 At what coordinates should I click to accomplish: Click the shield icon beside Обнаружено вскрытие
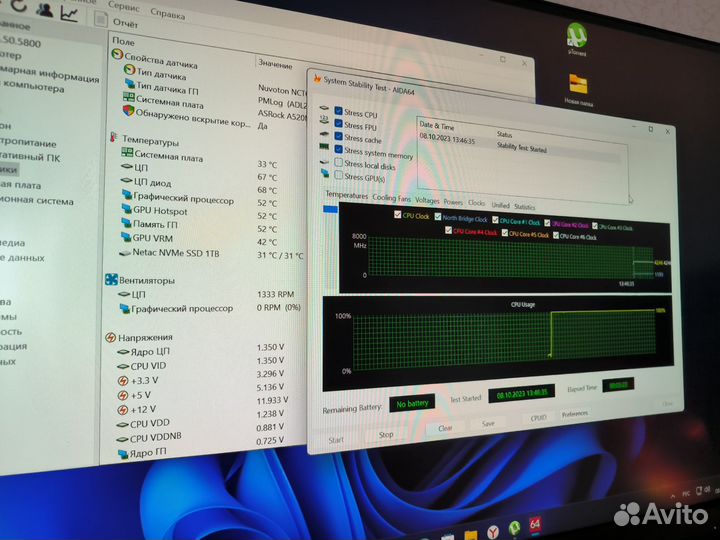click(x=128, y=111)
